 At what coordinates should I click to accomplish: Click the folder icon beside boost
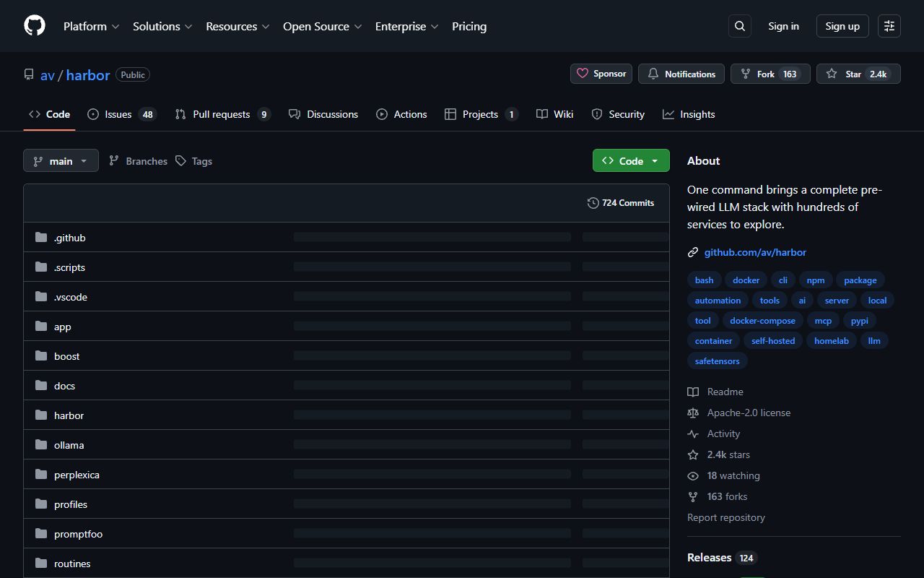click(41, 356)
